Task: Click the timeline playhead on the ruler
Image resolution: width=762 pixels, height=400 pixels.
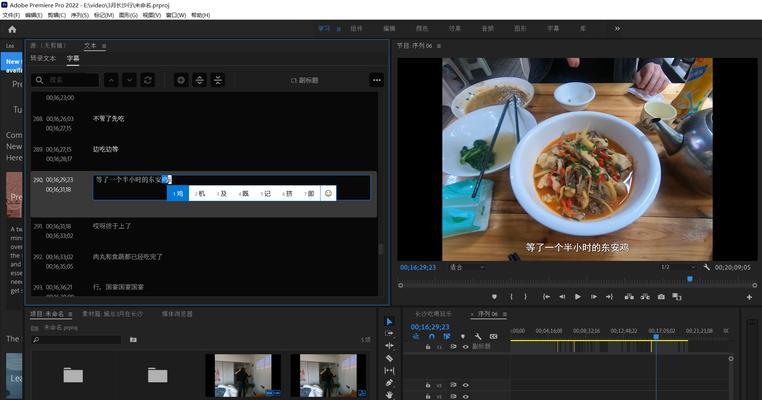Action: coord(656,336)
